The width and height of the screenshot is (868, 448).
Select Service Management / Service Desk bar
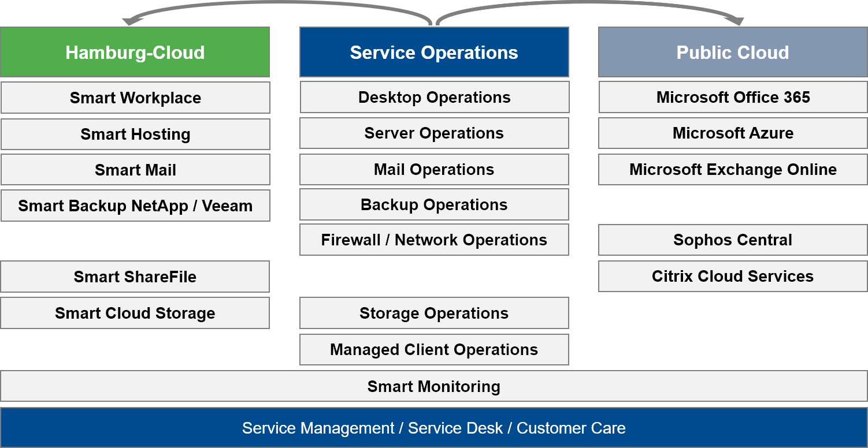(434, 428)
